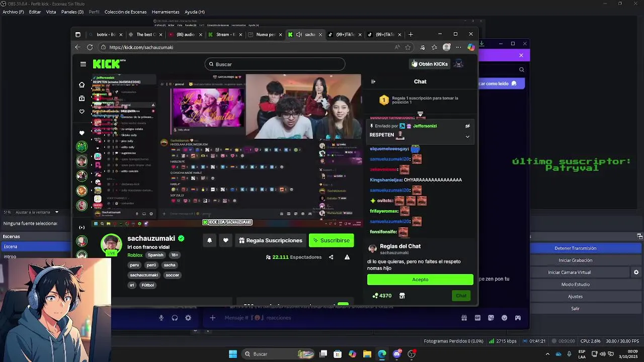
Task: Open the Archivo menu in OBS
Action: [x=13, y=12]
